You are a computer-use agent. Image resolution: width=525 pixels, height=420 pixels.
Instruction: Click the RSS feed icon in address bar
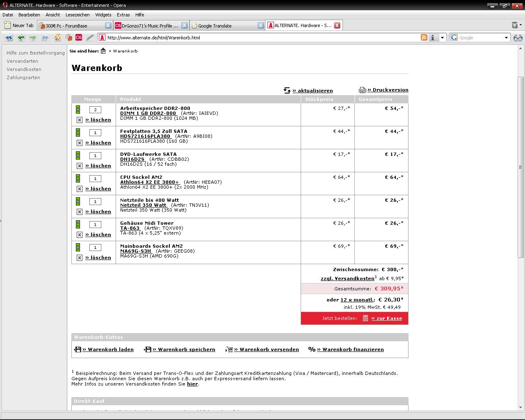coord(424,37)
